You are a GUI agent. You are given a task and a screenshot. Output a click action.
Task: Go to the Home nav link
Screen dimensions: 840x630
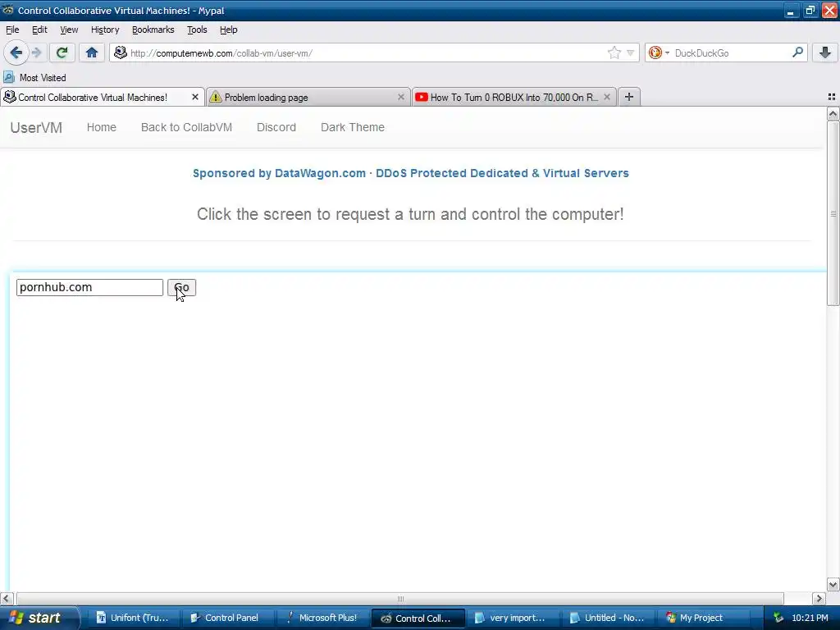pos(101,127)
